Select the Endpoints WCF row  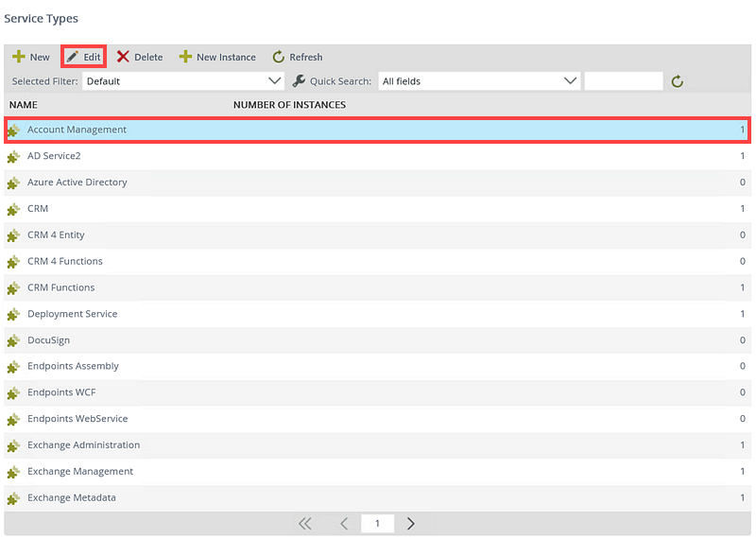(377, 392)
